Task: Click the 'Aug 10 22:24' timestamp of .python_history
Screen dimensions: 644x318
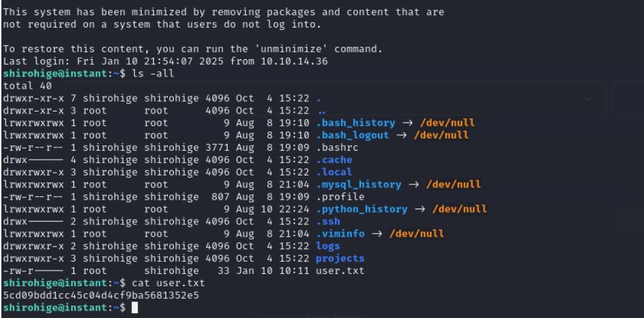Action: [273, 209]
